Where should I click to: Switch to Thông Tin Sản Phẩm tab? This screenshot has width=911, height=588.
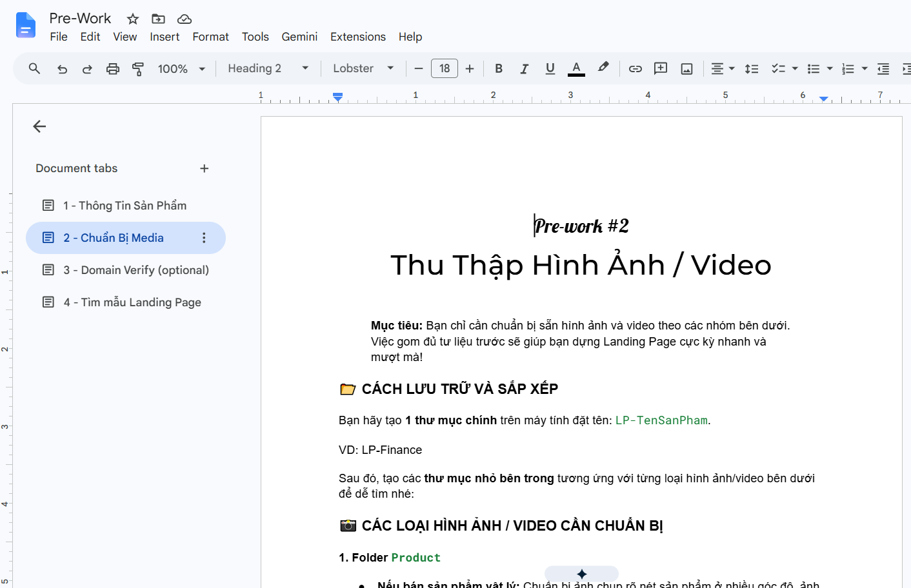(x=126, y=206)
